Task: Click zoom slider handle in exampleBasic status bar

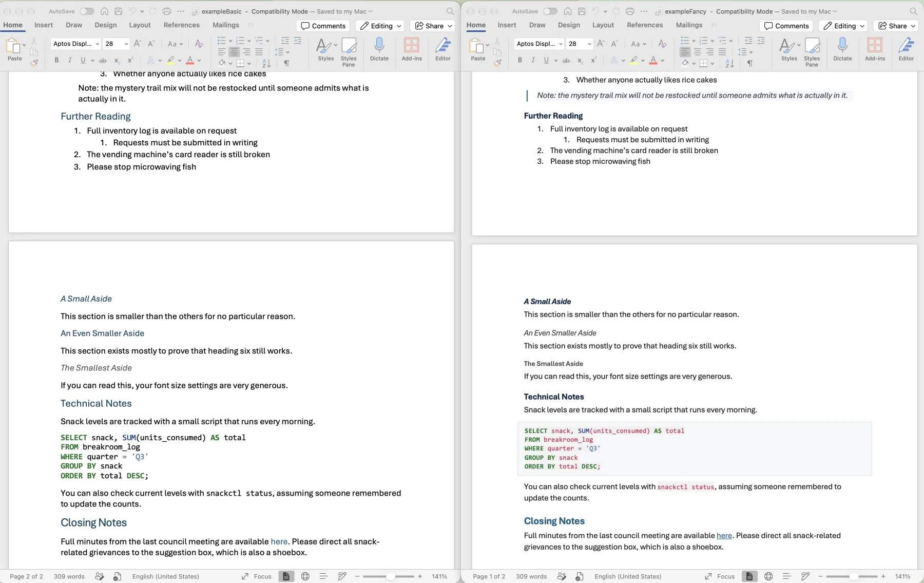Action: tap(391, 576)
